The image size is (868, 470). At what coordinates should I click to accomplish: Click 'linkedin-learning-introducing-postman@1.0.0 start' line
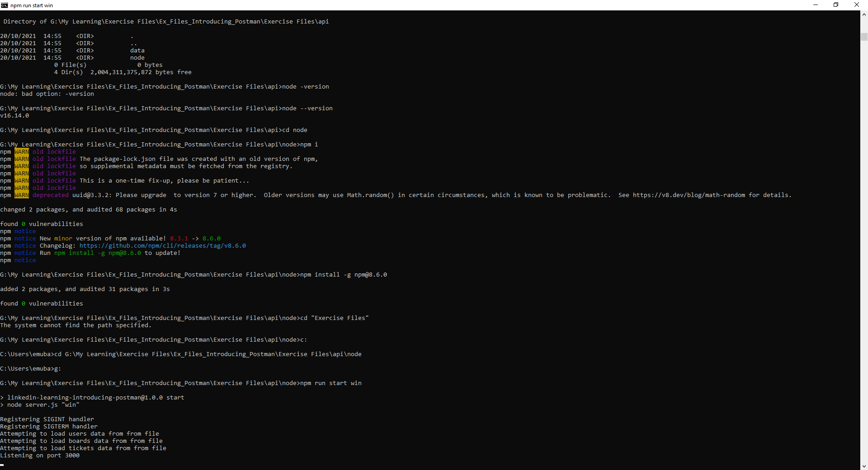tap(92, 398)
